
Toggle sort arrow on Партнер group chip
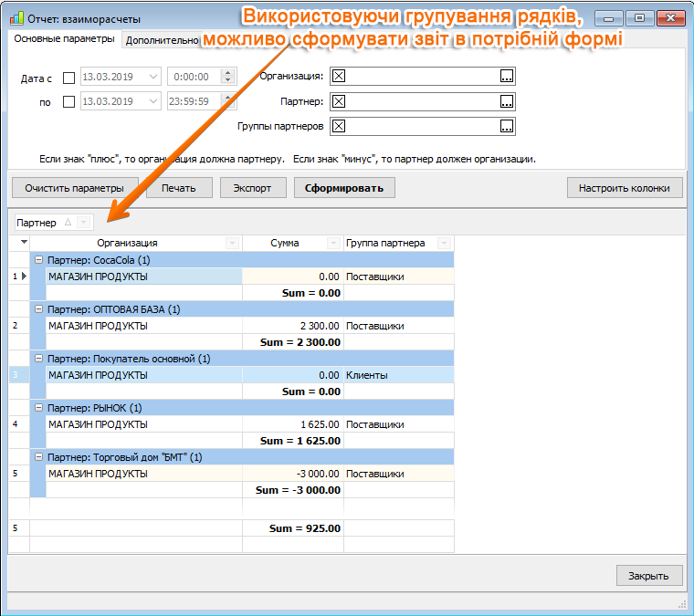tap(68, 222)
